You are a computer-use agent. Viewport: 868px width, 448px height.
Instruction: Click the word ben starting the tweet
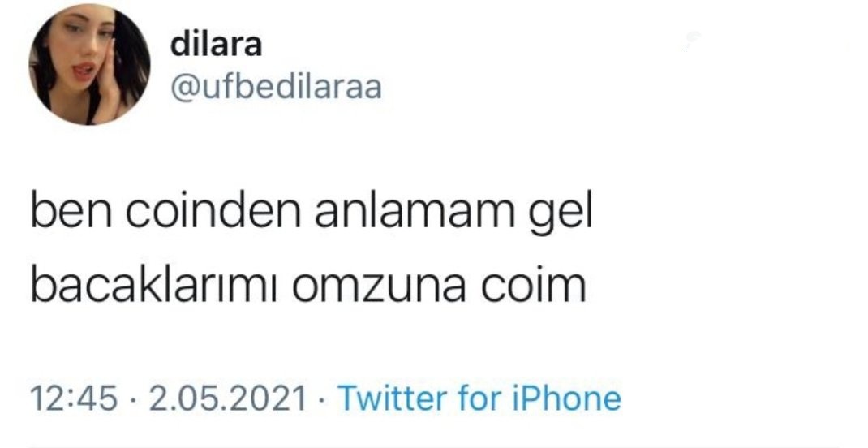pos(71,213)
